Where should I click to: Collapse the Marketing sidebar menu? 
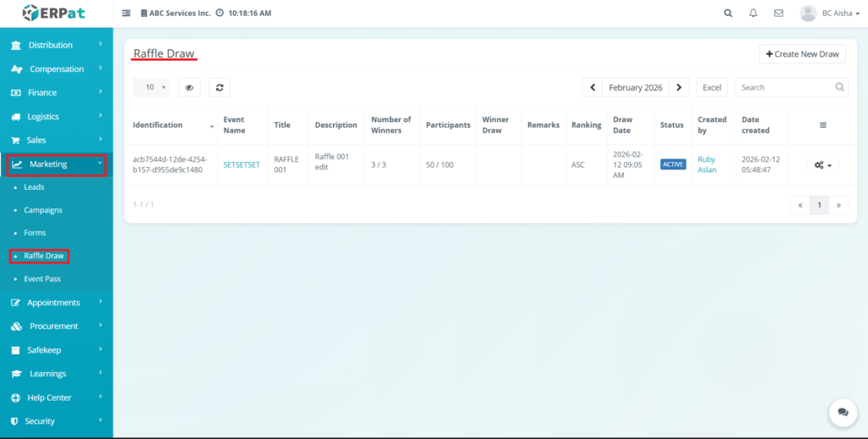tap(57, 164)
